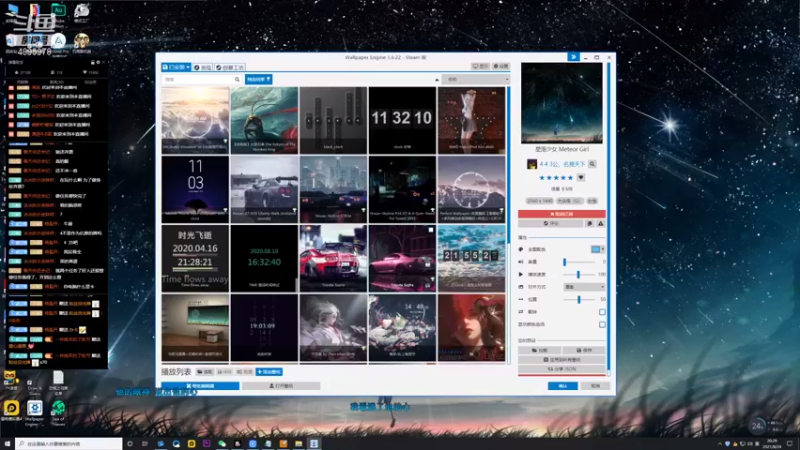Open the comments button in the sidebar

[551, 223]
